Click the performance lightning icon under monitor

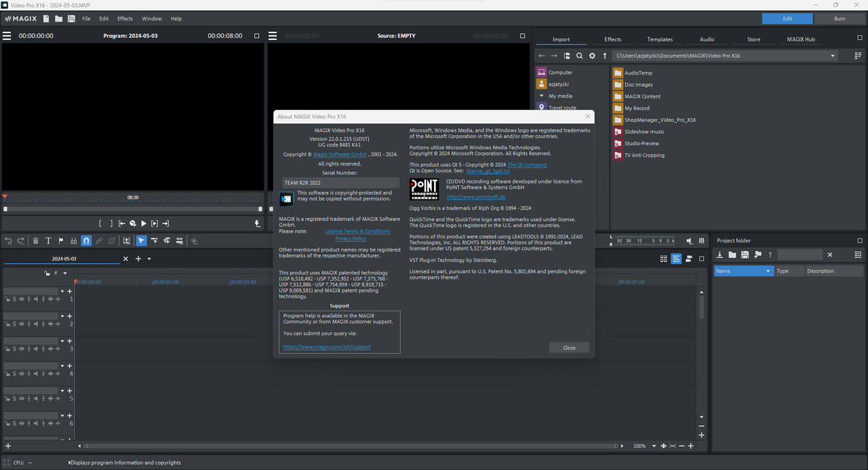point(257,223)
